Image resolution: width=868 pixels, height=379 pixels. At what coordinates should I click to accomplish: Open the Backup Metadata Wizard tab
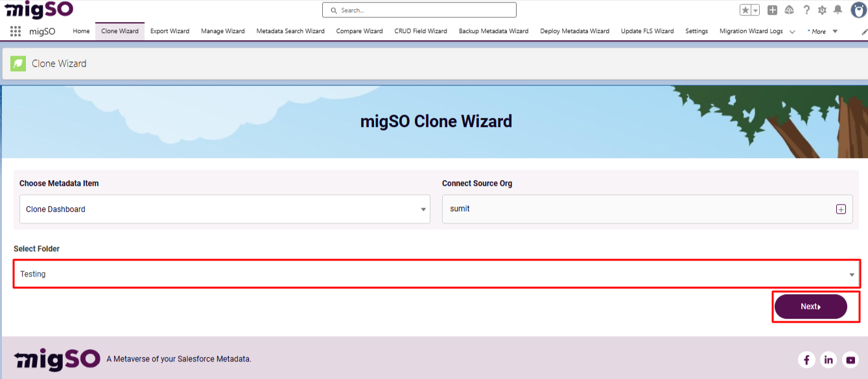click(493, 30)
